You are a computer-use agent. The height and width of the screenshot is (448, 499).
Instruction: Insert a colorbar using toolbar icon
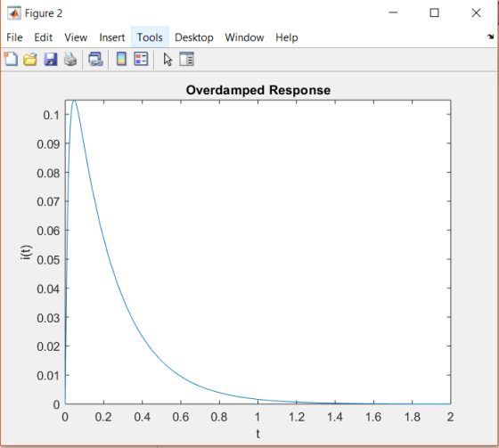tap(121, 59)
